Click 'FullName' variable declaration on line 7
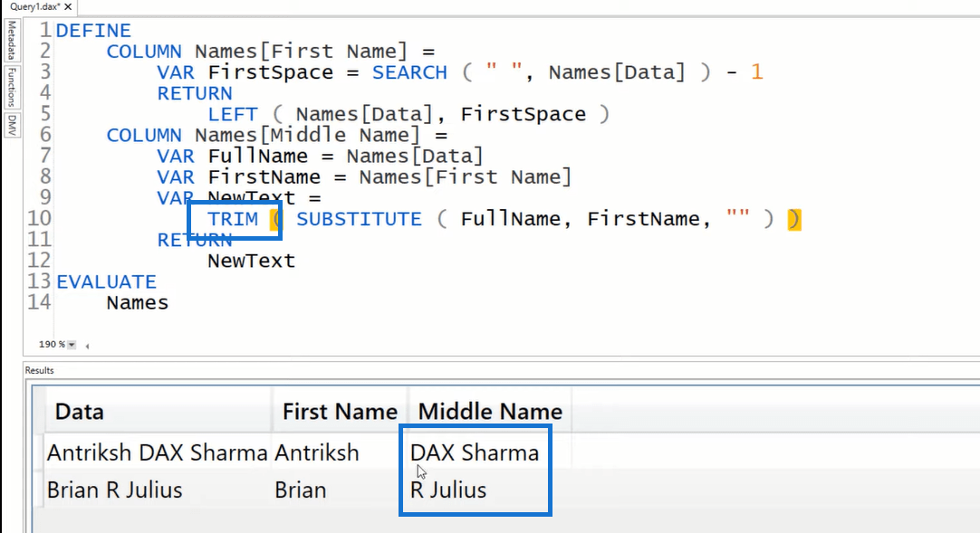The width and height of the screenshot is (980, 533). pyautogui.click(x=257, y=156)
